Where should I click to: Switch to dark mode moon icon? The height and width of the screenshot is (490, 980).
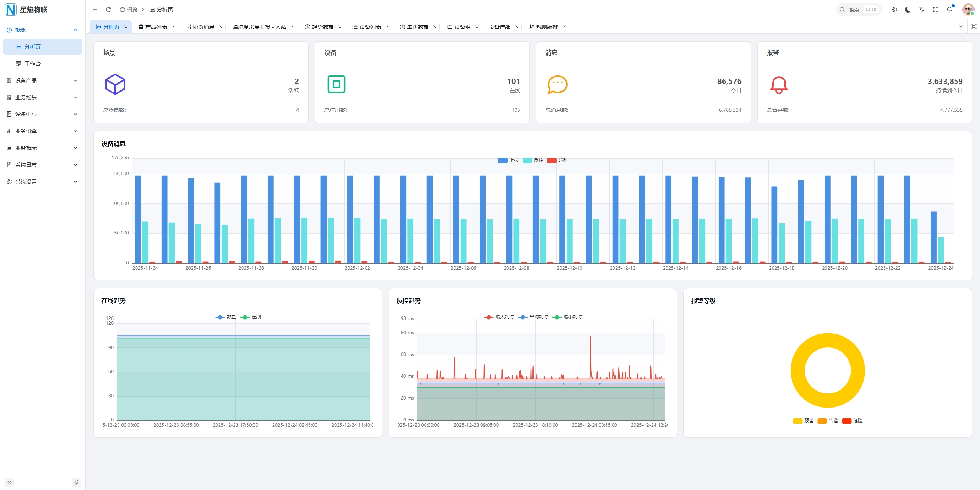[x=908, y=10]
